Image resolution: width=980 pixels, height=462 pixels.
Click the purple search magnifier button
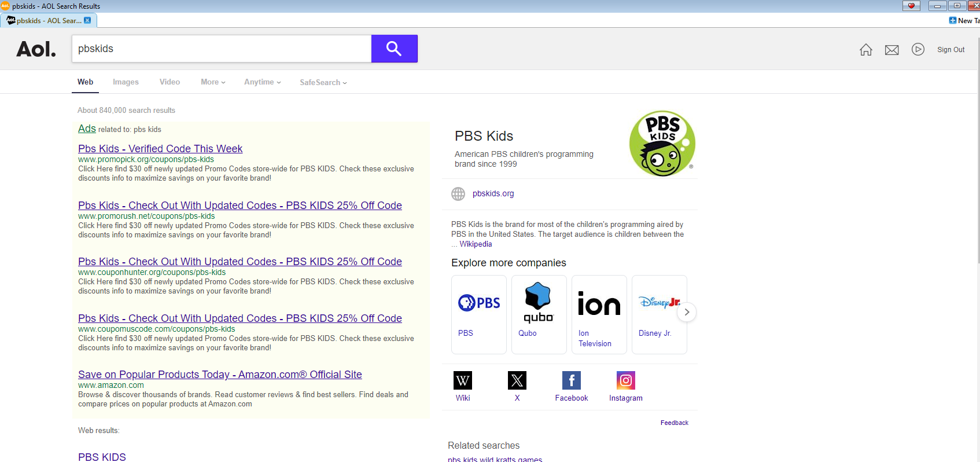pyautogui.click(x=394, y=49)
